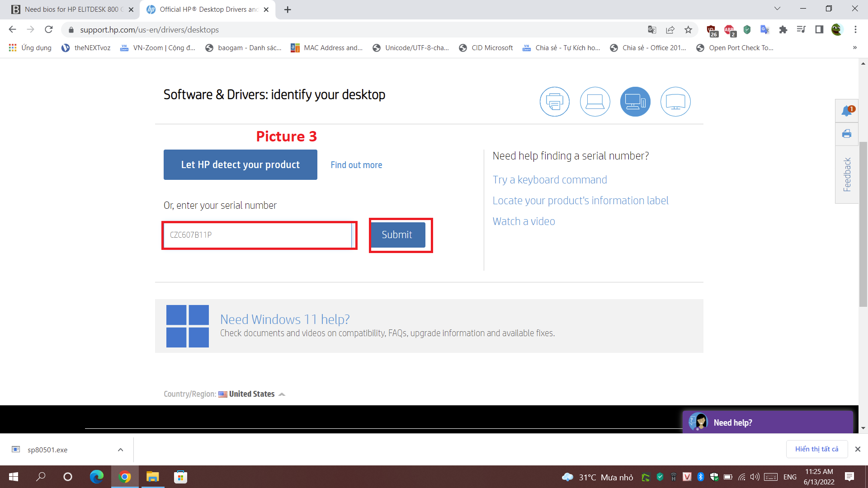The height and width of the screenshot is (488, 868).
Task: Select the laptop product category icon
Action: point(595,102)
